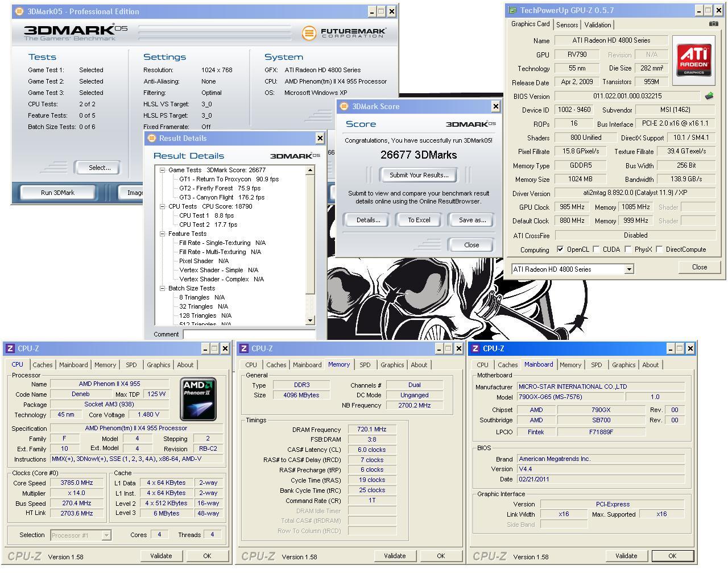Select Pixel Shader N/A result row
The height and width of the screenshot is (582, 728).
204,261
